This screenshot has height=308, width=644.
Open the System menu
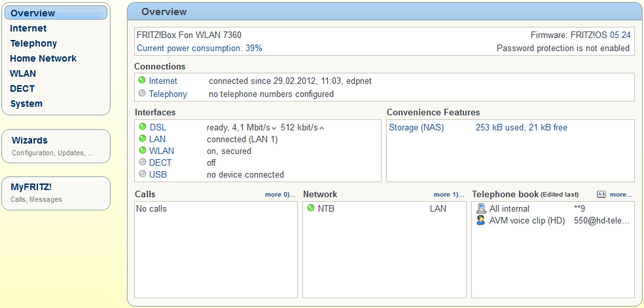pyautogui.click(x=26, y=104)
